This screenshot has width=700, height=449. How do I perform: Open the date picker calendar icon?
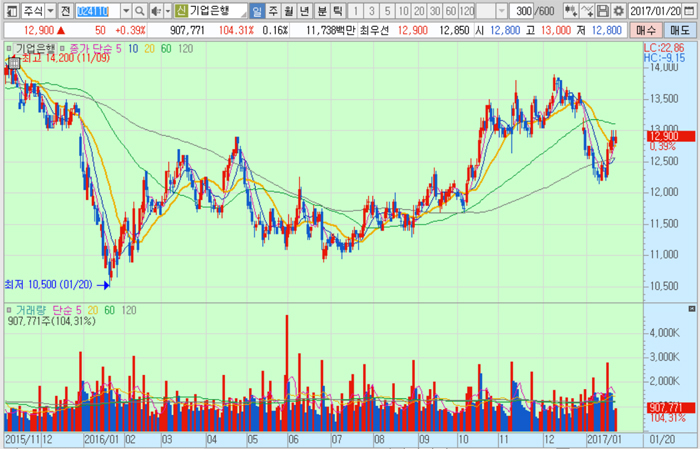tap(691, 10)
